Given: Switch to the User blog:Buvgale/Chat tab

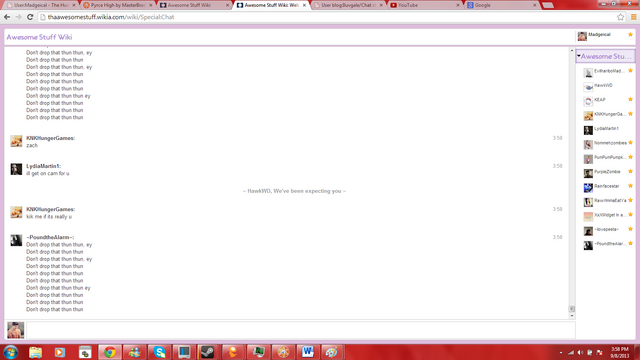Looking at the screenshot, I should [x=348, y=5].
